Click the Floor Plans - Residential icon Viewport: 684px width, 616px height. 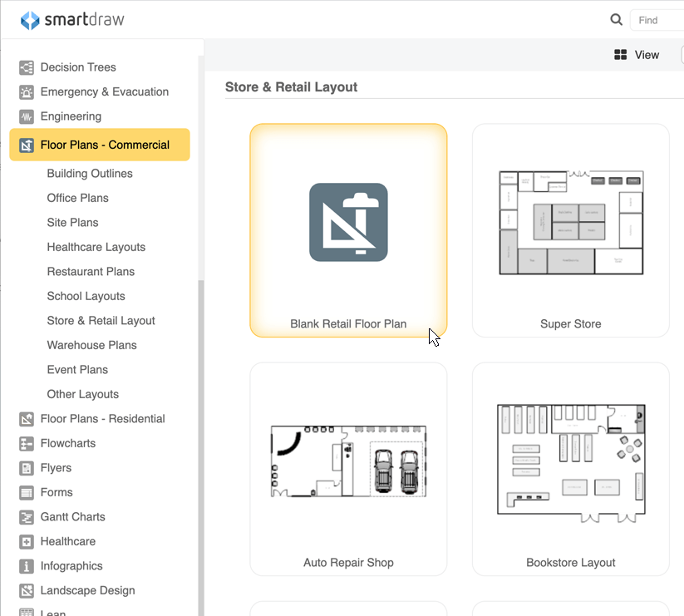click(x=27, y=419)
